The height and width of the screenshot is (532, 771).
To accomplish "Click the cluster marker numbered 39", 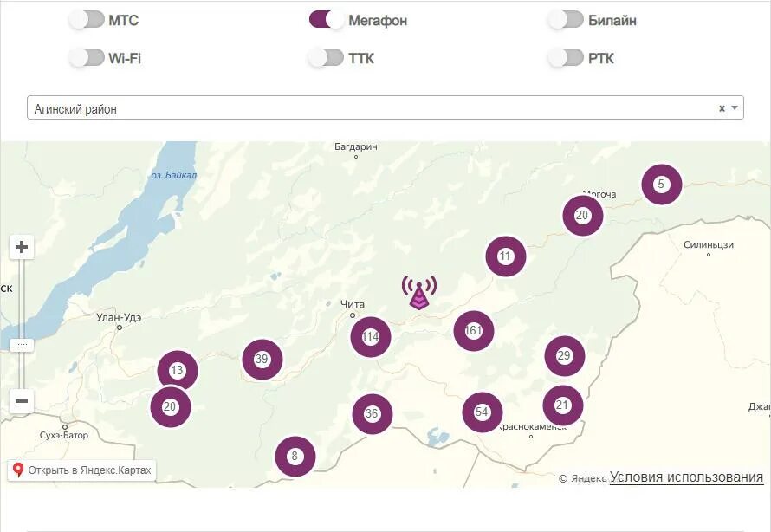I will pyautogui.click(x=262, y=360).
